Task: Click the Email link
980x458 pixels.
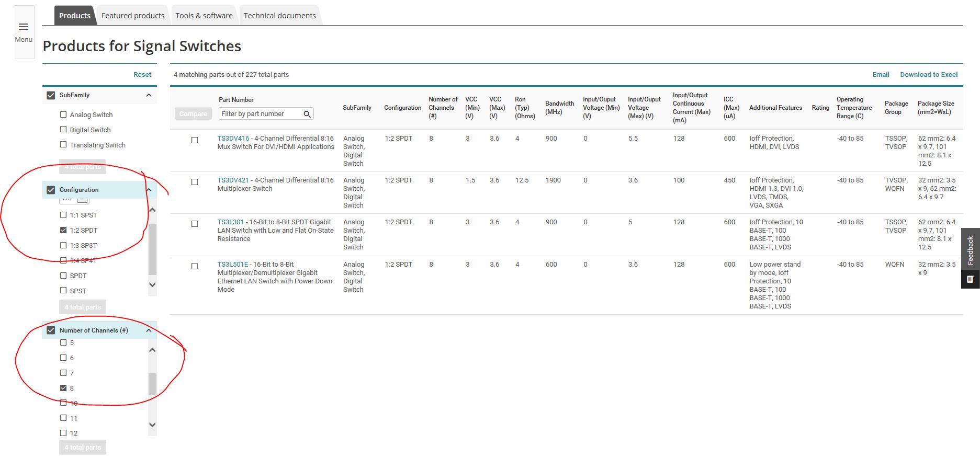Action: 881,75
